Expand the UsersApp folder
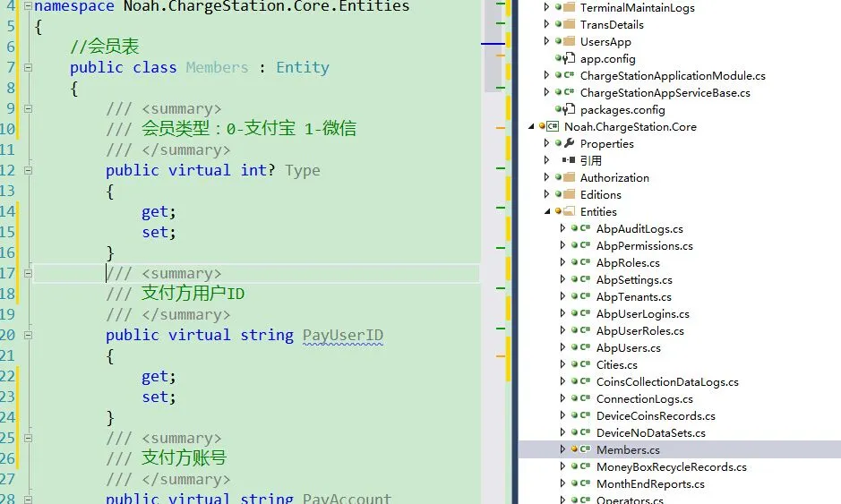This screenshot has width=841, height=504. click(546, 41)
